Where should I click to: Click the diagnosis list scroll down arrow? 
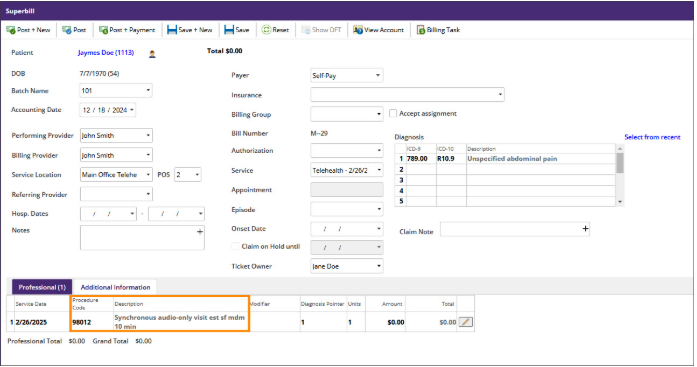click(620, 202)
